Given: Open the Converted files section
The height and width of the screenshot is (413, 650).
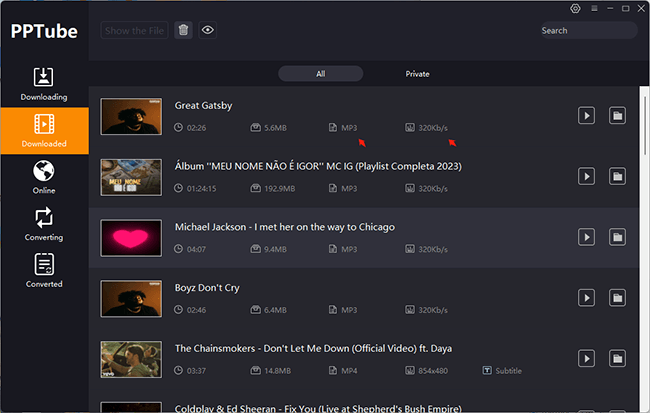Looking at the screenshot, I should 44,270.
